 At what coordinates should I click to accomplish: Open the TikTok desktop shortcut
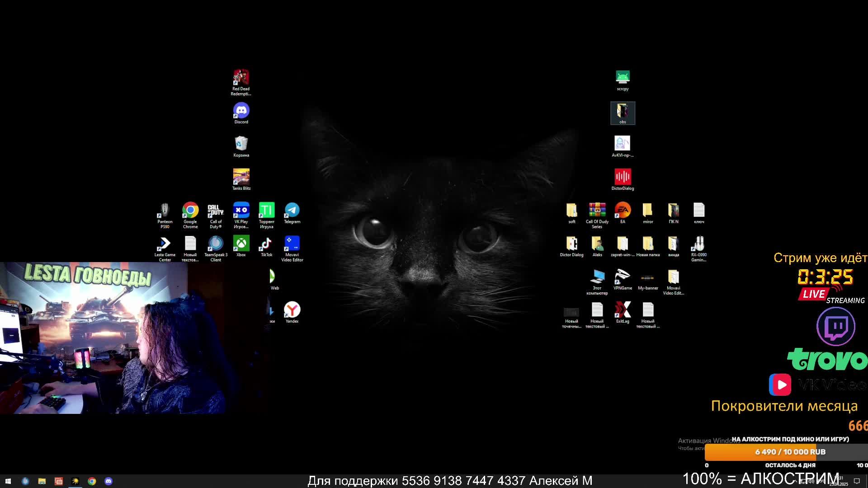tap(266, 244)
